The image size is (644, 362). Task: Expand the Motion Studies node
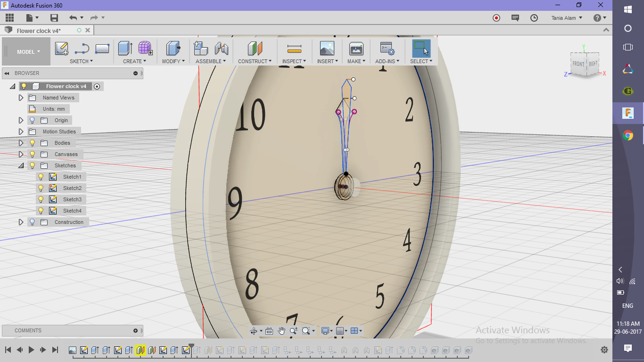(21, 132)
